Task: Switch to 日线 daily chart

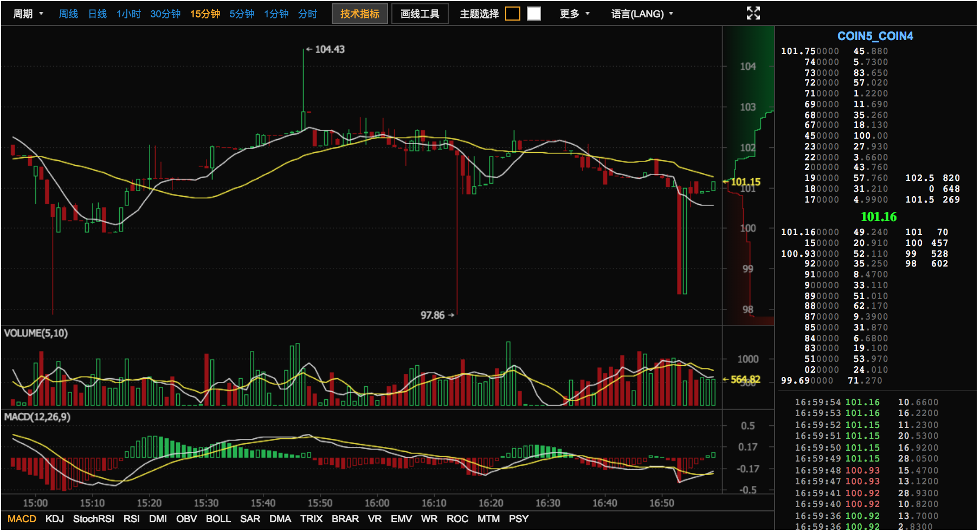Action: click(98, 14)
